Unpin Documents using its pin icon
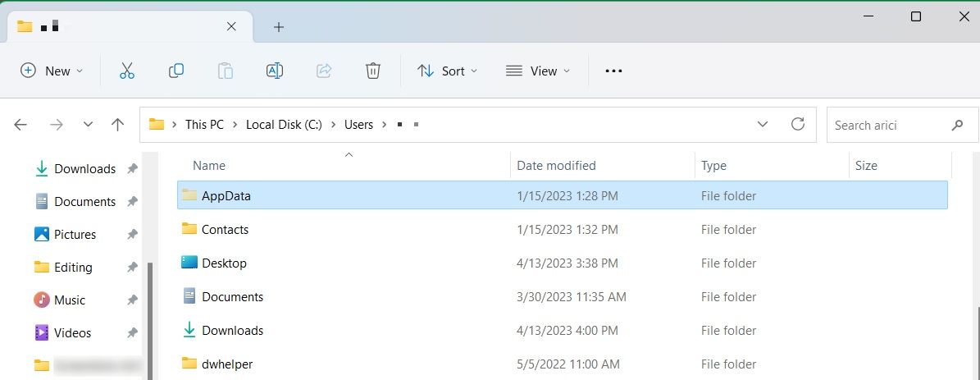Image resolution: width=980 pixels, height=380 pixels. [x=132, y=202]
